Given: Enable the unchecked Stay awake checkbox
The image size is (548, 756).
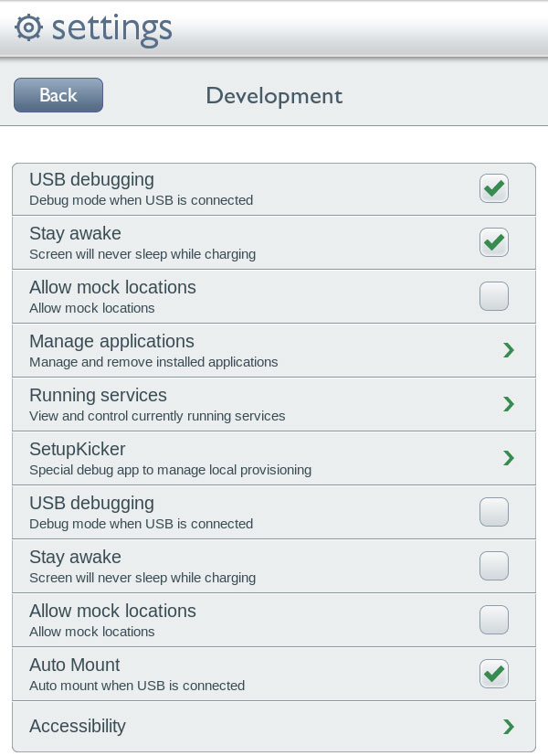Looking at the screenshot, I should [x=494, y=566].
